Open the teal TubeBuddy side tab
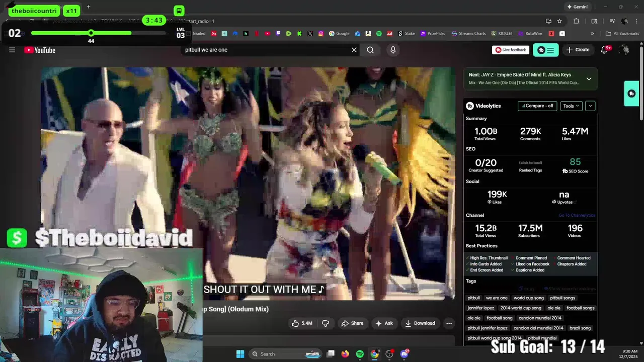644x362 pixels. point(631,94)
